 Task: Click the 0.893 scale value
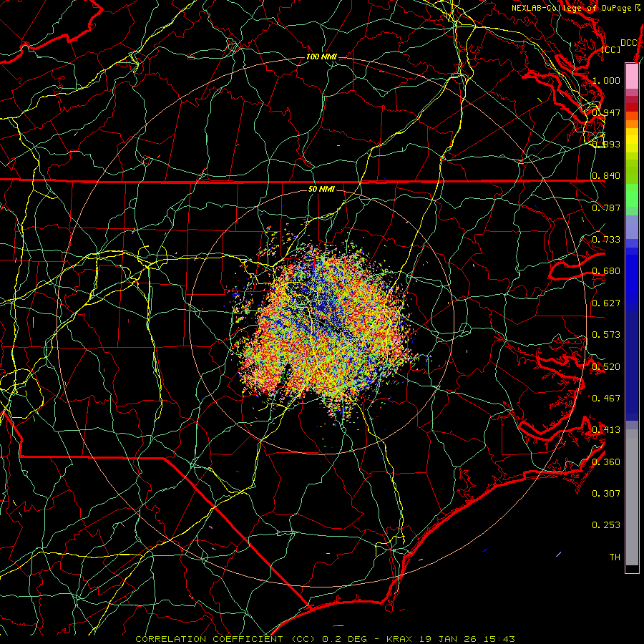(x=606, y=144)
